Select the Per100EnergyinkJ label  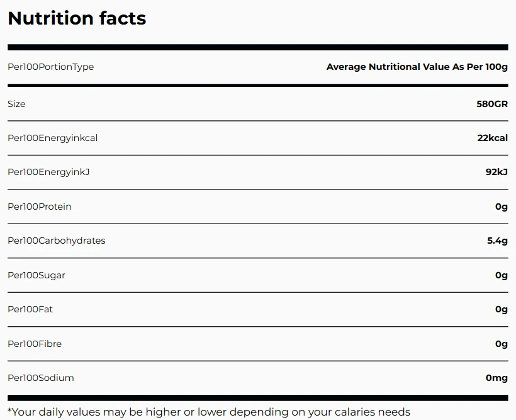pyautogui.click(x=48, y=173)
